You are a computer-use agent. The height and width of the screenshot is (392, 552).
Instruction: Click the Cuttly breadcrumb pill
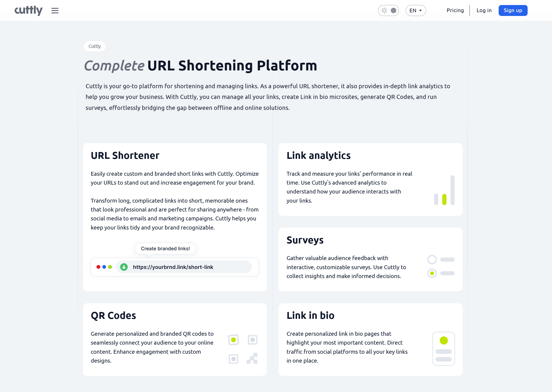(x=94, y=46)
